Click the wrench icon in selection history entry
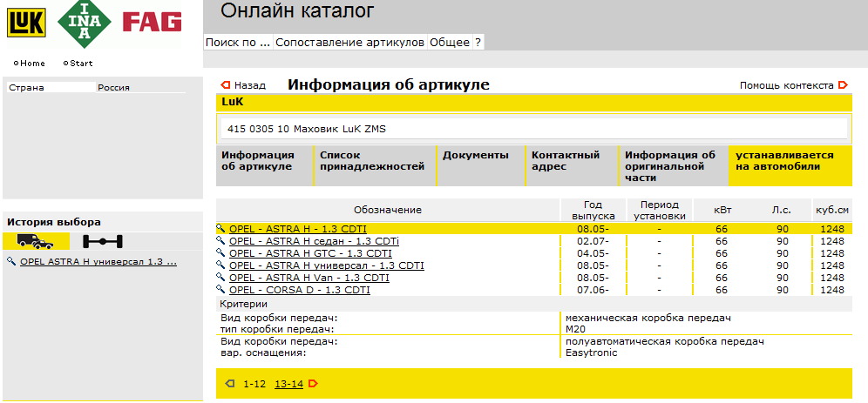 (x=11, y=261)
